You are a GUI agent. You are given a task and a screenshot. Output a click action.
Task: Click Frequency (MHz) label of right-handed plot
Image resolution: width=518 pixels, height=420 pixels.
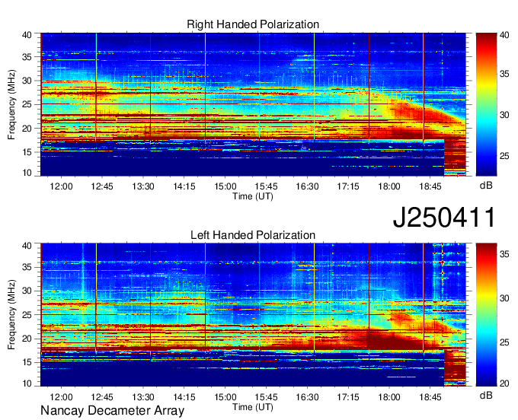click(x=11, y=104)
